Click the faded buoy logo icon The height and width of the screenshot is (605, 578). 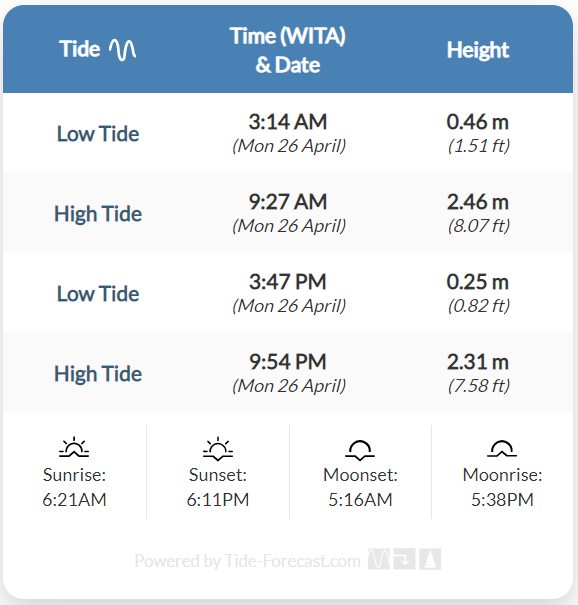point(430,559)
